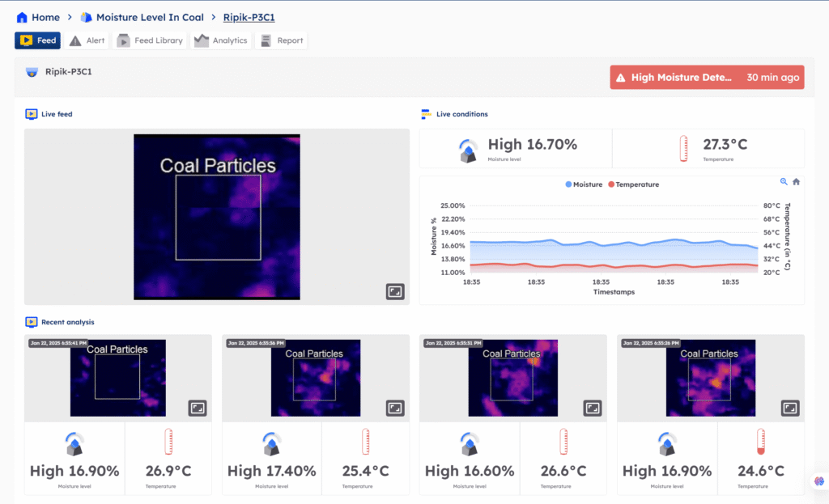Reset chart view with home icon
Viewport: 829px width, 504px height.
(795, 182)
